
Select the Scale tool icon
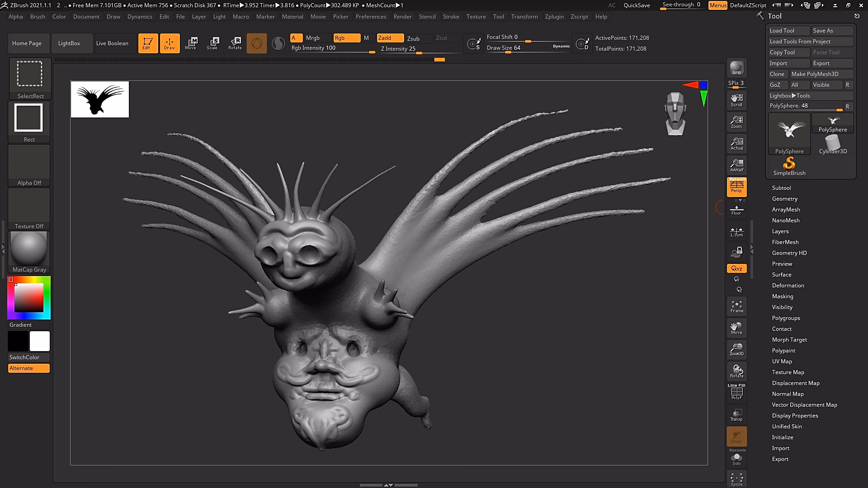(212, 43)
